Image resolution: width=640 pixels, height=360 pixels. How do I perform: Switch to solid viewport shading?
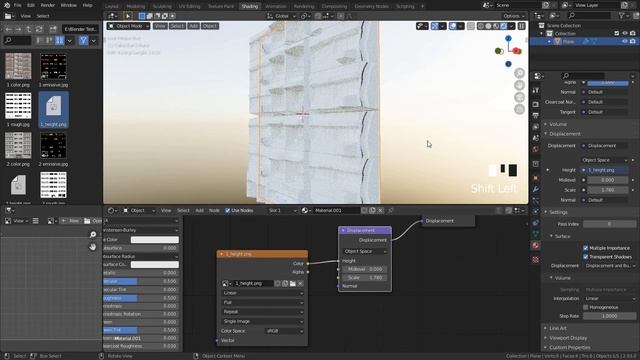point(488,26)
